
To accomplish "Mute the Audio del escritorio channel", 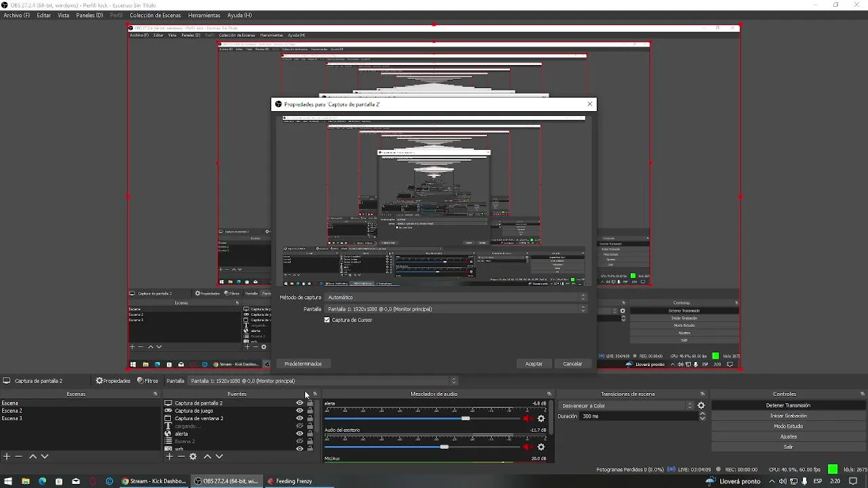I will [x=528, y=447].
